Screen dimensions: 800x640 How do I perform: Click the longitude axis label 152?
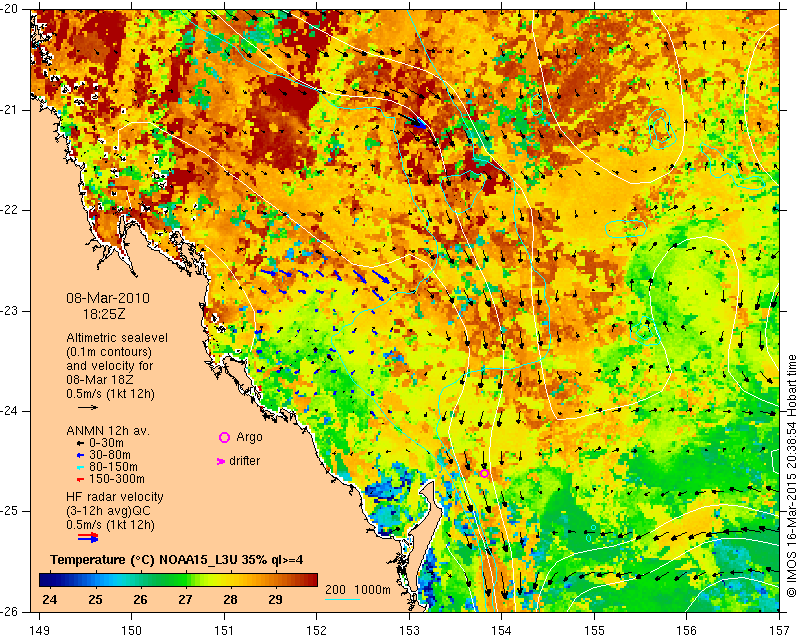(x=317, y=631)
